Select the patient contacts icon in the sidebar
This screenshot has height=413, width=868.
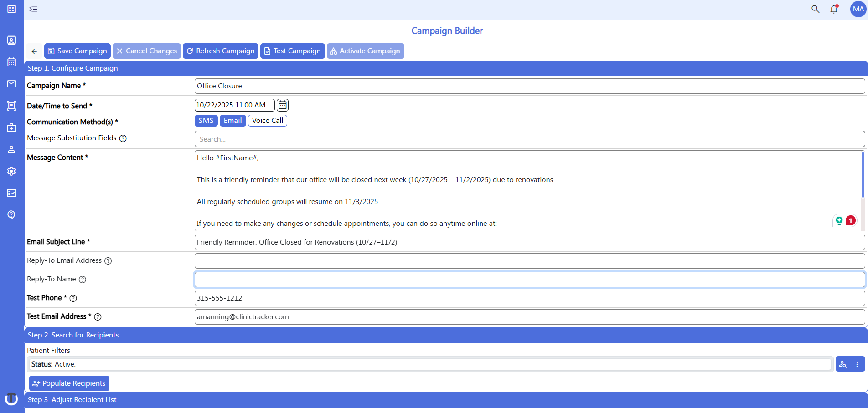11,41
